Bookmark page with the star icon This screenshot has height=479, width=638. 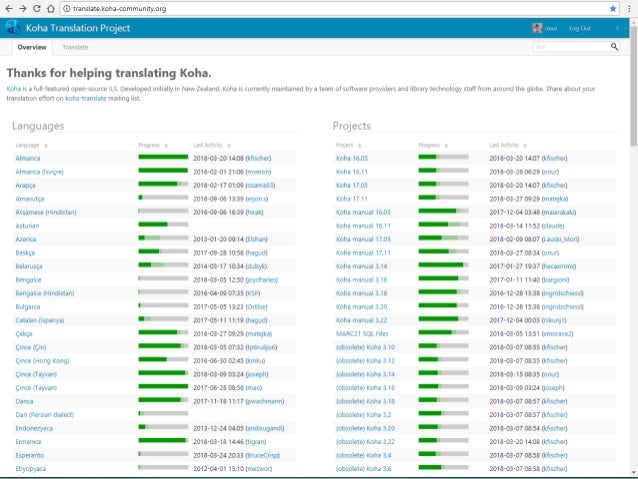(613, 9)
